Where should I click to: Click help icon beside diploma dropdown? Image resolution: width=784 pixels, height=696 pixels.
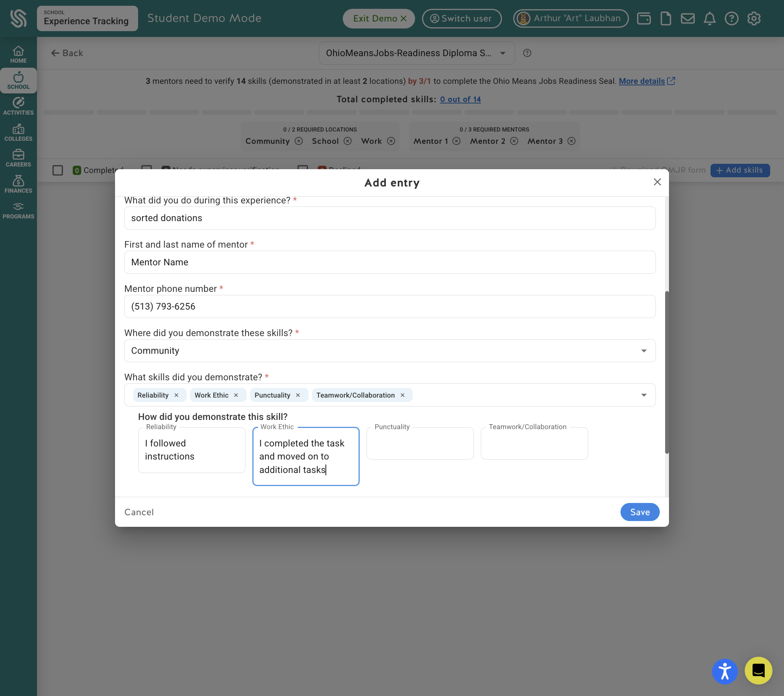tap(527, 53)
